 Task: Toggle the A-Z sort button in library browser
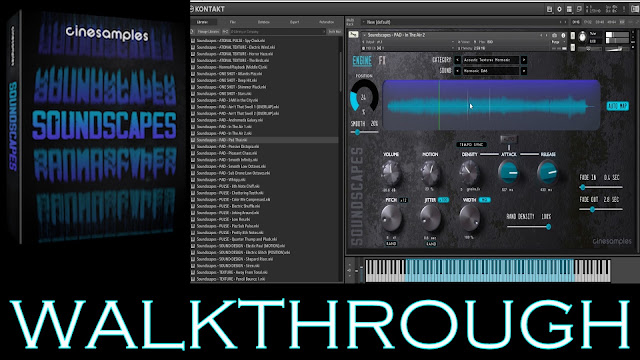point(225,31)
